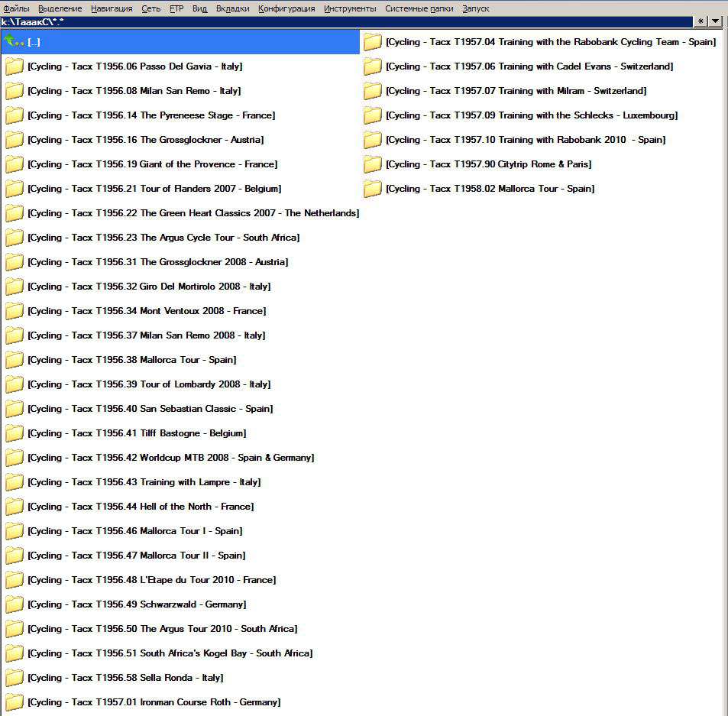Open the Вкладки menu
Viewport: 728px width, 716px height.
click(232, 8)
